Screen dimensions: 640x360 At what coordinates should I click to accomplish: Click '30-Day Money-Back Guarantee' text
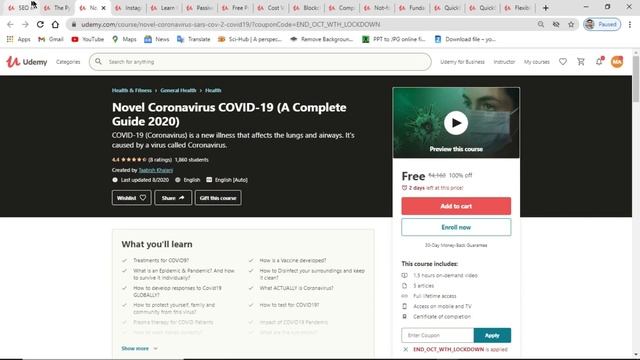click(456, 245)
